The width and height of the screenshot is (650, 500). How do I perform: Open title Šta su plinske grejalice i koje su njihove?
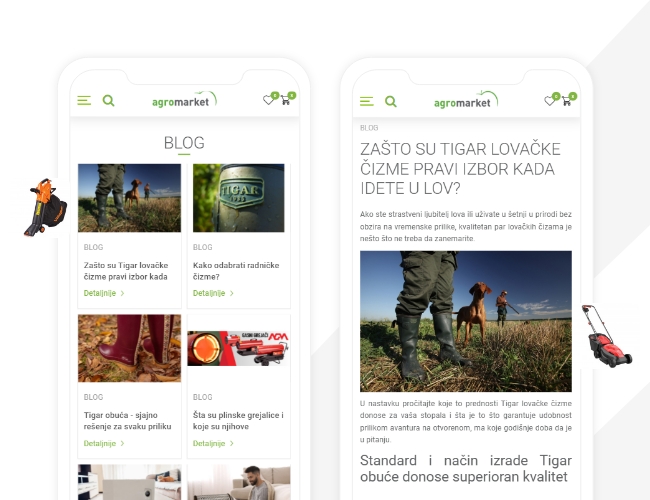238,420
